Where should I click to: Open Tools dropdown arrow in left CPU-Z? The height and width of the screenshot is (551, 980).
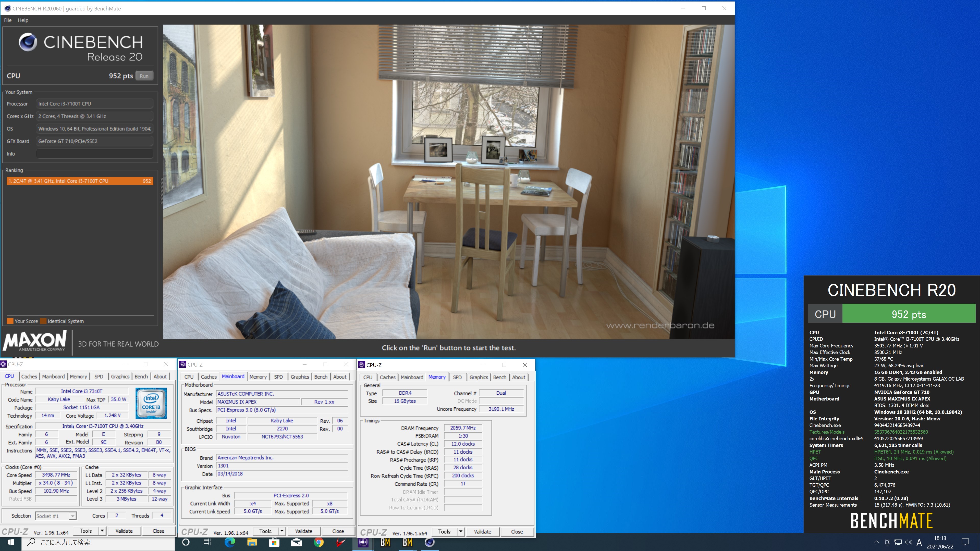[102, 531]
